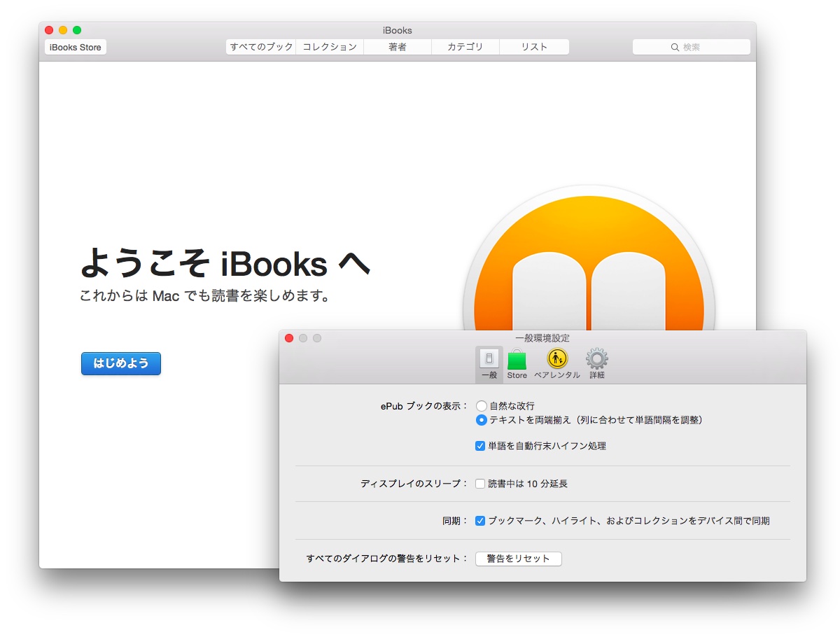Screen dimensions: 840x637
Task: Click the すべてのダイアログの警告をリセット label
Action: pos(387,559)
